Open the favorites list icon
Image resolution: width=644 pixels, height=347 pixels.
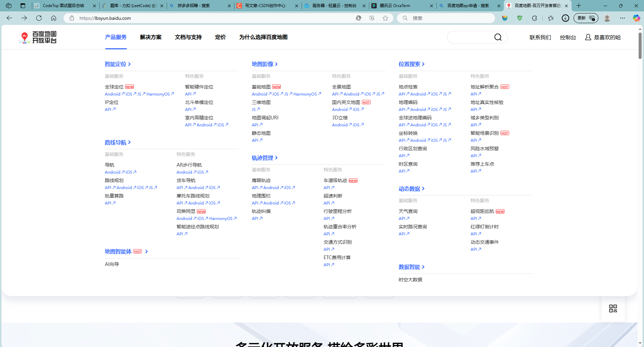[x=551, y=18]
